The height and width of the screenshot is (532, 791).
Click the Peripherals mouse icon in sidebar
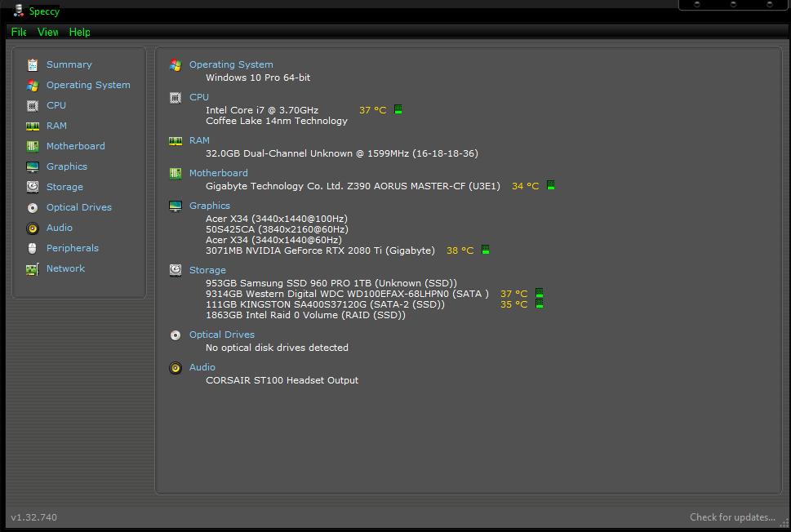click(33, 248)
